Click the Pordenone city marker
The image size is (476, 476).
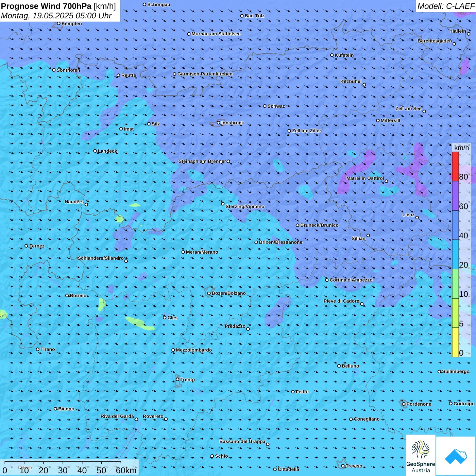[404, 404]
